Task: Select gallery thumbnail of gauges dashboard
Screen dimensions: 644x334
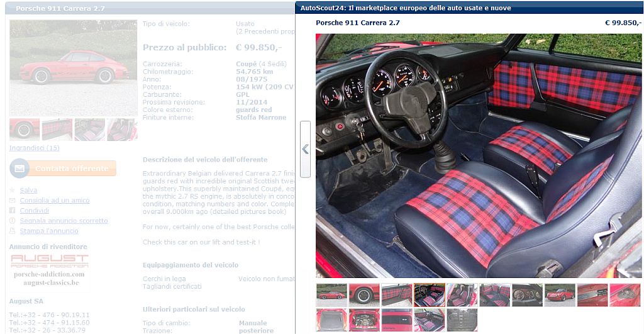Action: [528, 295]
